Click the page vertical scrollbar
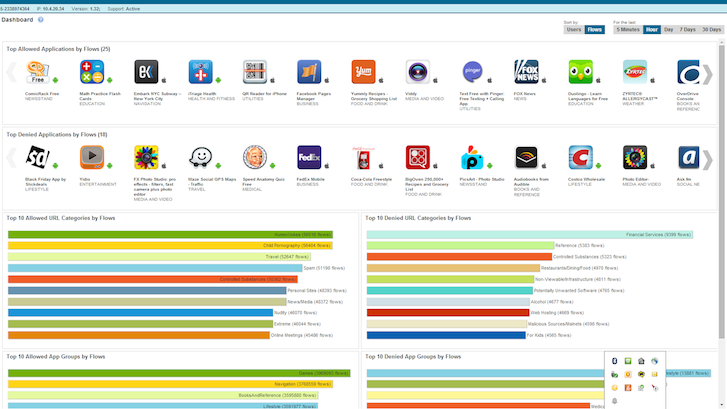This screenshot has height=409, width=727. (x=721, y=190)
